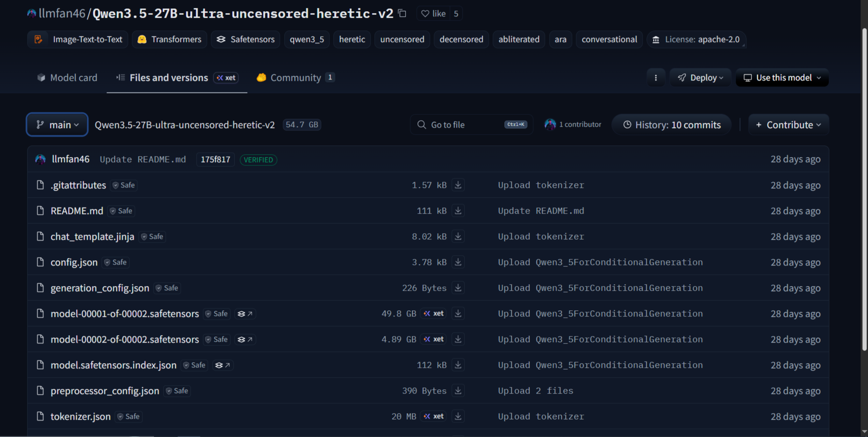868x437 pixels.
Task: View History: 10 commits
Action: pyautogui.click(x=672, y=125)
